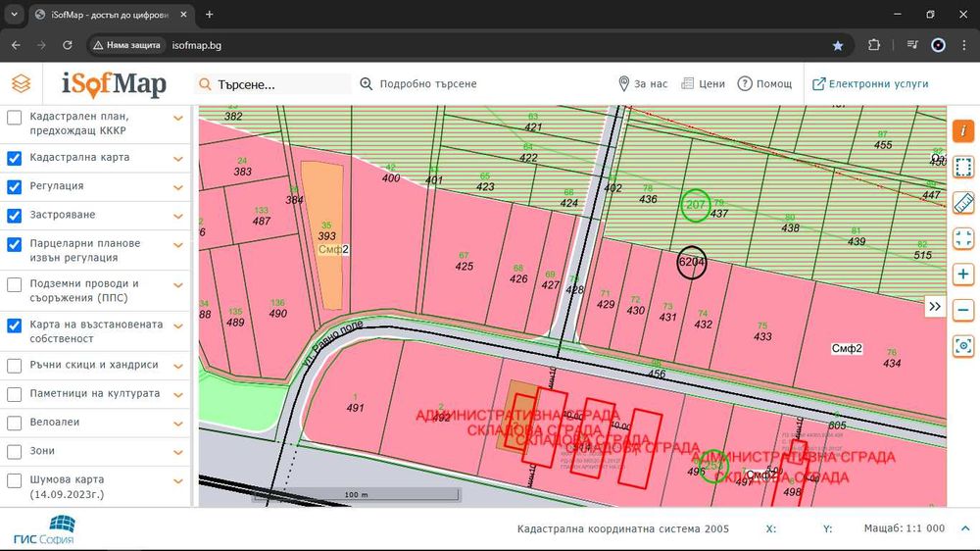This screenshot has width=980, height=551.
Task: Click parcel 433 on the map
Action: tap(762, 336)
